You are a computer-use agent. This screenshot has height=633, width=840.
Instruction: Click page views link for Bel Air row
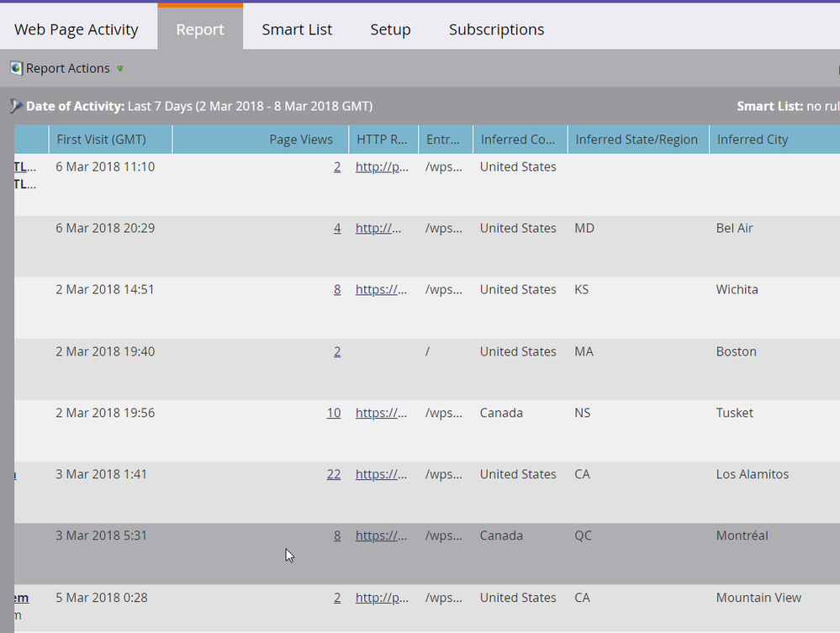click(337, 228)
